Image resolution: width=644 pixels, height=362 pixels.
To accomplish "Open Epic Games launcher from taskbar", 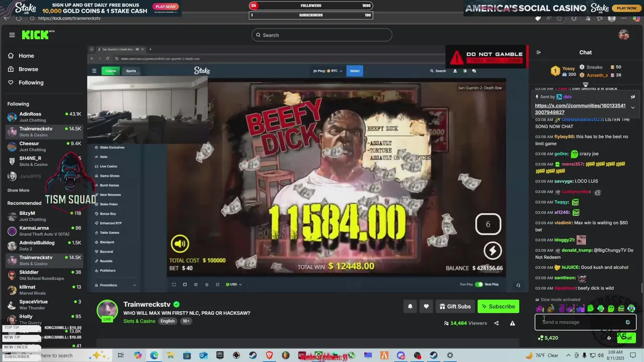I will (x=220, y=355).
